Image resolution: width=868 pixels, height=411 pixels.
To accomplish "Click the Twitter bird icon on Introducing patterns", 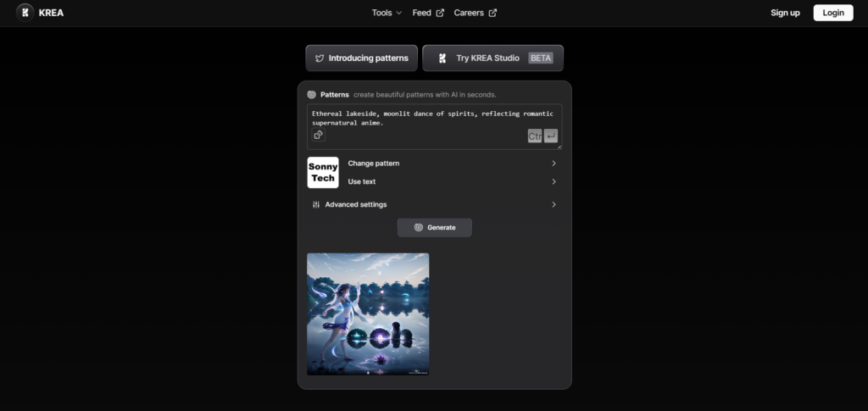I will tap(320, 58).
